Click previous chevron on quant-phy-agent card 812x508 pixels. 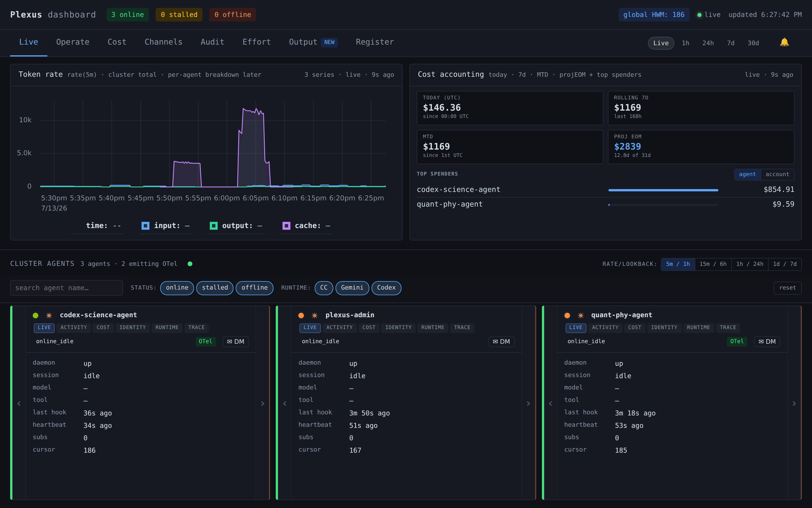[x=550, y=404]
